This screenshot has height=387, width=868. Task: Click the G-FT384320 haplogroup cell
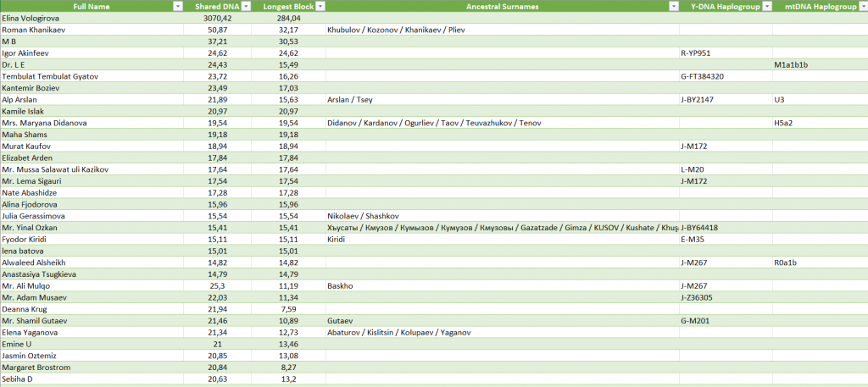coord(702,76)
